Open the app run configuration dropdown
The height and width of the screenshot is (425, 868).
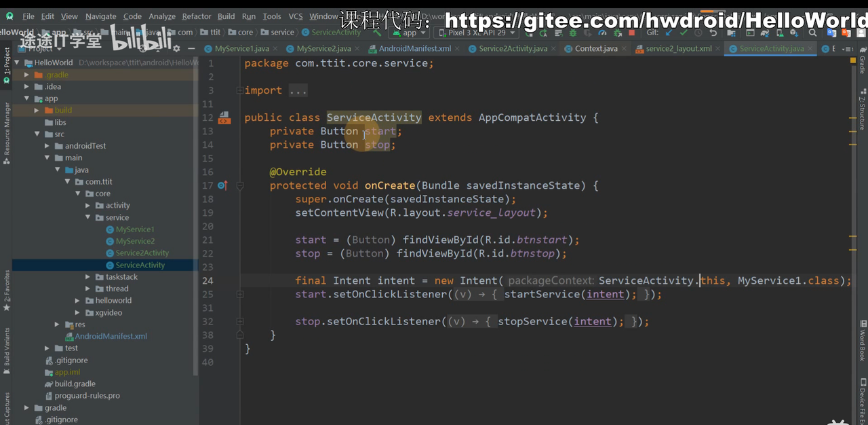coord(410,33)
